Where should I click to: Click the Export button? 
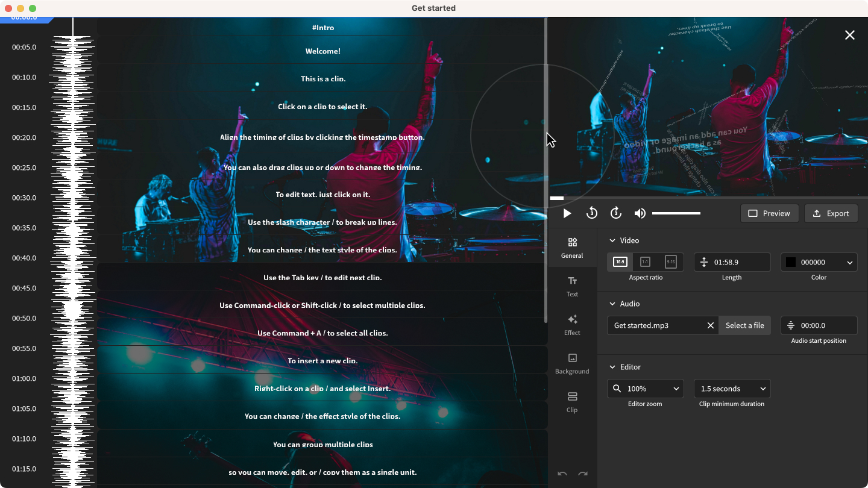coord(831,213)
